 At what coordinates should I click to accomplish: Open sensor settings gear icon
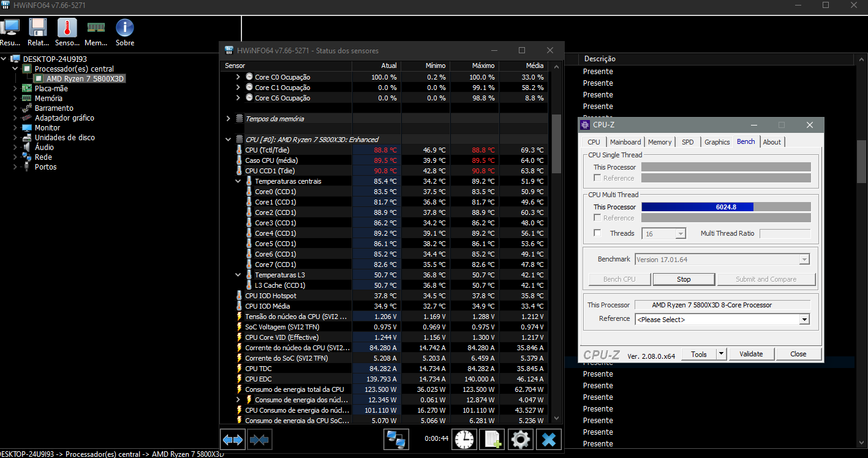521,439
